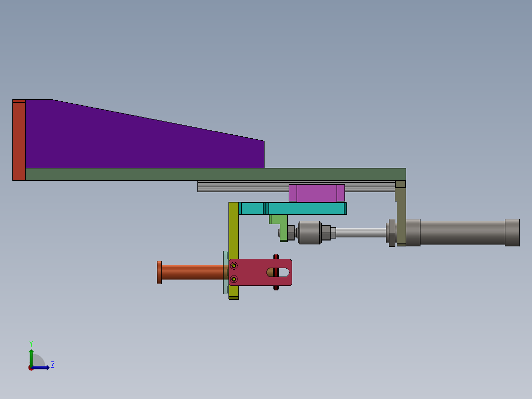This screenshot has width=532, height=399.
Task: Click the blue Z axis of triad
Action: (x=41, y=367)
